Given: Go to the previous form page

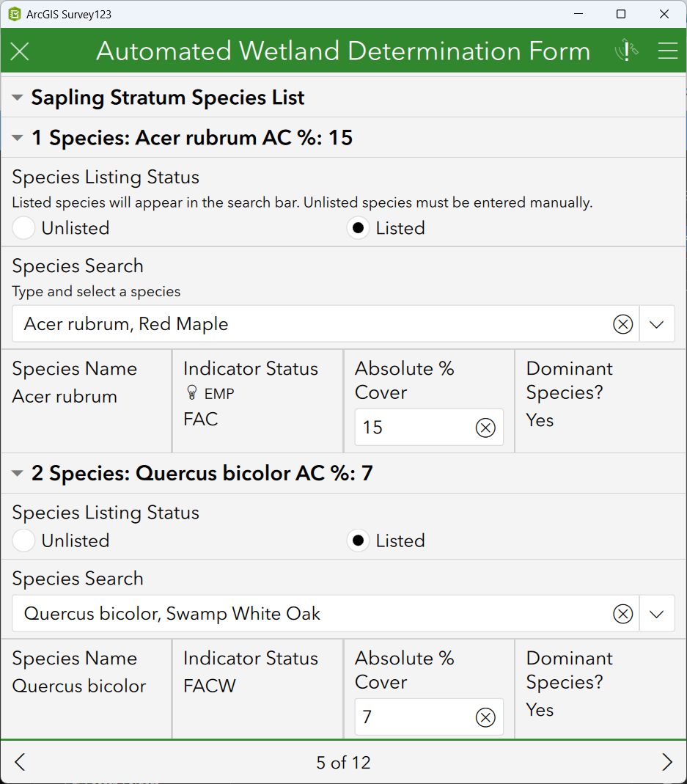Looking at the screenshot, I should (20, 763).
